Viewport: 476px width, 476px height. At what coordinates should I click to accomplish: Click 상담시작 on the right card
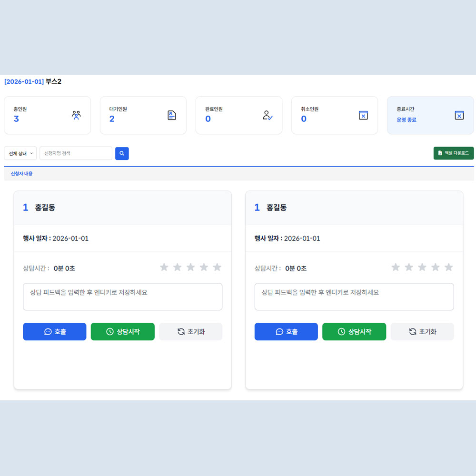click(354, 332)
